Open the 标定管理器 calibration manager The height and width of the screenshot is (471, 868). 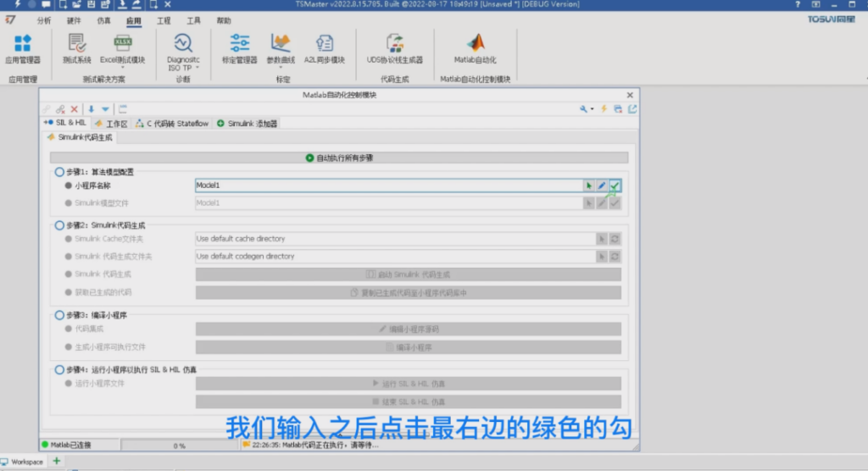coord(239,48)
